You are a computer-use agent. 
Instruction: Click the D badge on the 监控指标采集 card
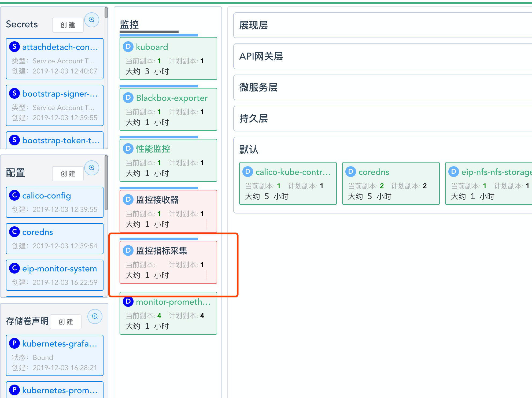coord(128,250)
